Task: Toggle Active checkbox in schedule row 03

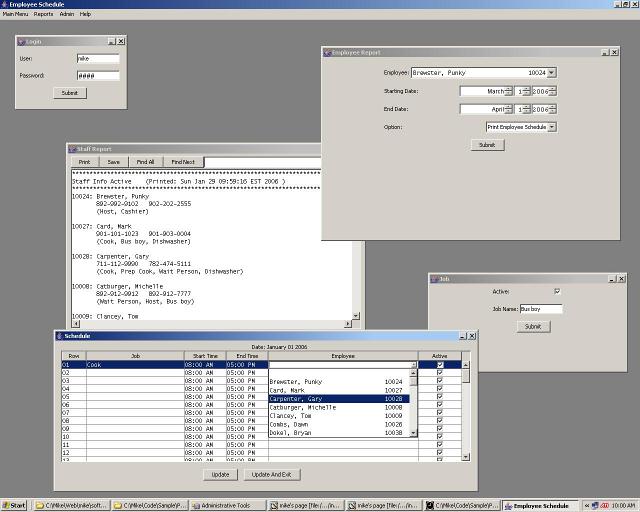Action: [440, 381]
